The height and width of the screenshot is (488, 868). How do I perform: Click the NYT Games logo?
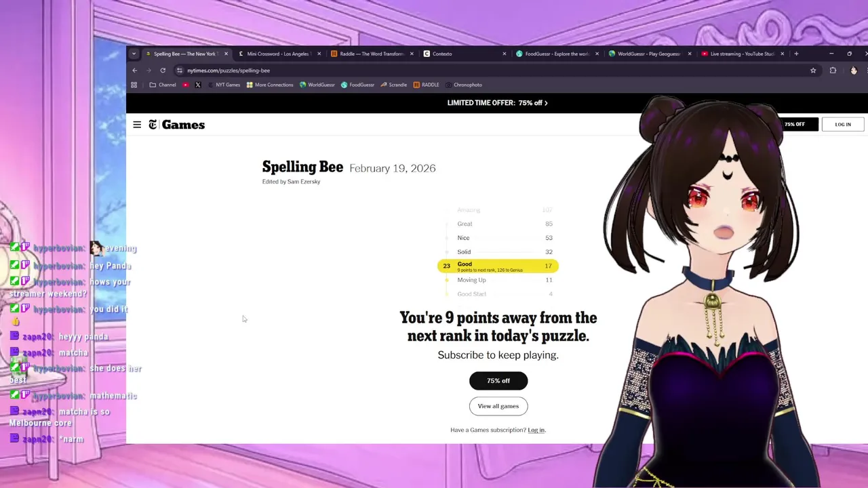(176, 125)
